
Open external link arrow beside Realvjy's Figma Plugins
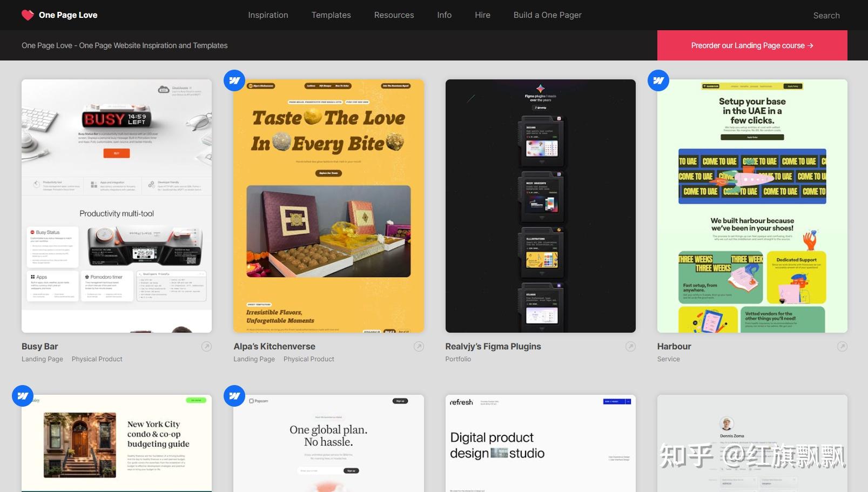630,347
